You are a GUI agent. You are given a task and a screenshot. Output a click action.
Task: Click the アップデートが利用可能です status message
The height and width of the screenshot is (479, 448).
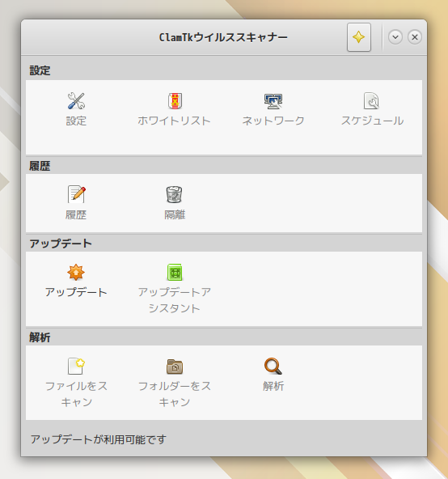[98, 439]
